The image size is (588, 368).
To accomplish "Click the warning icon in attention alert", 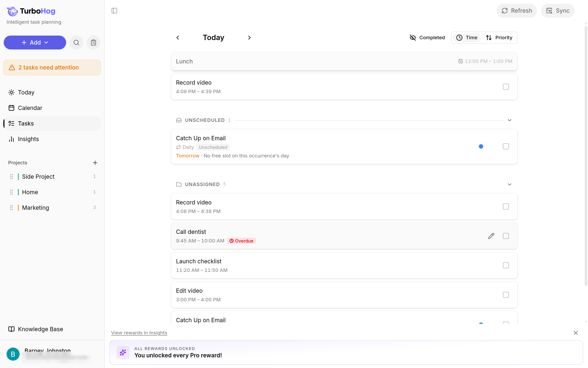I will pyautogui.click(x=12, y=67).
